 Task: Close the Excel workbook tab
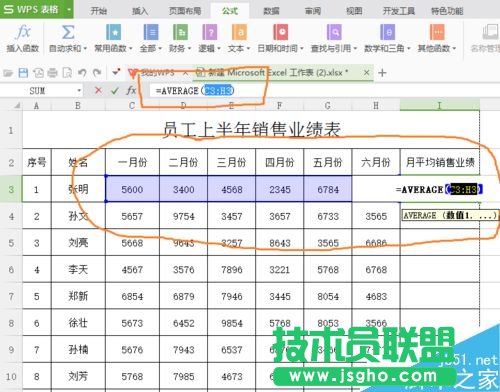tap(366, 72)
